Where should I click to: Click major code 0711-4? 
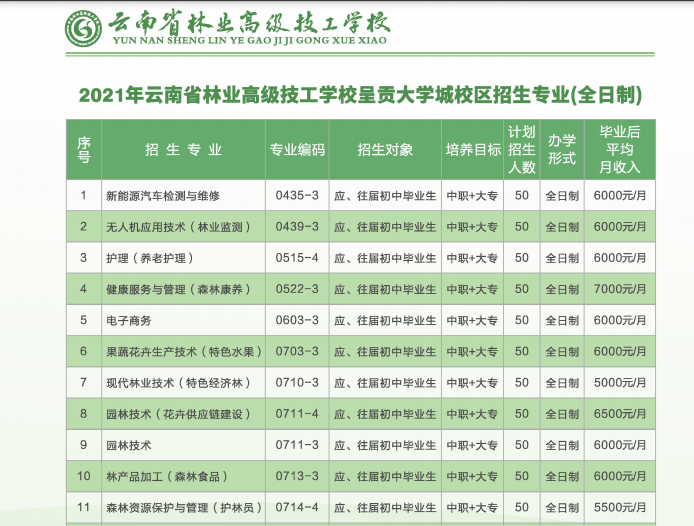pos(297,414)
